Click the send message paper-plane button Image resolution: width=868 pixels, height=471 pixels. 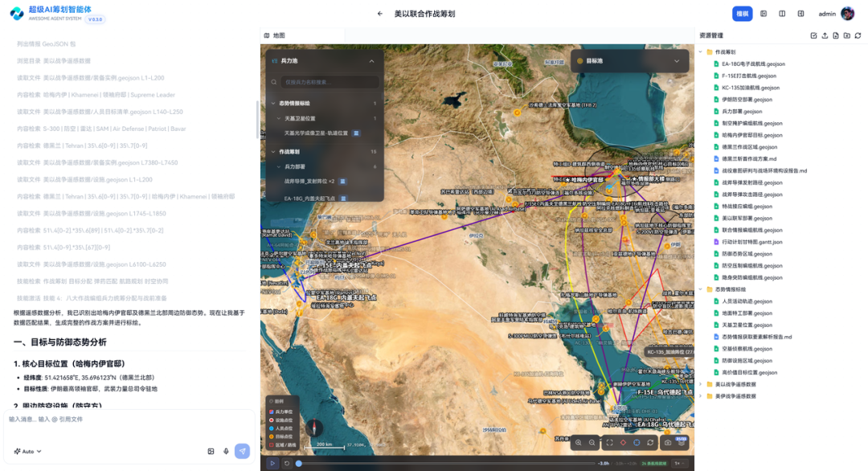pyautogui.click(x=242, y=452)
